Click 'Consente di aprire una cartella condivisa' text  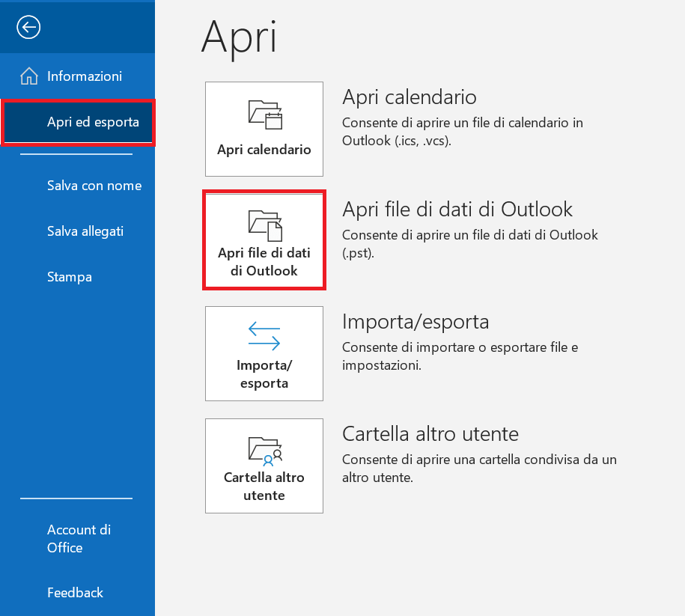click(x=479, y=469)
